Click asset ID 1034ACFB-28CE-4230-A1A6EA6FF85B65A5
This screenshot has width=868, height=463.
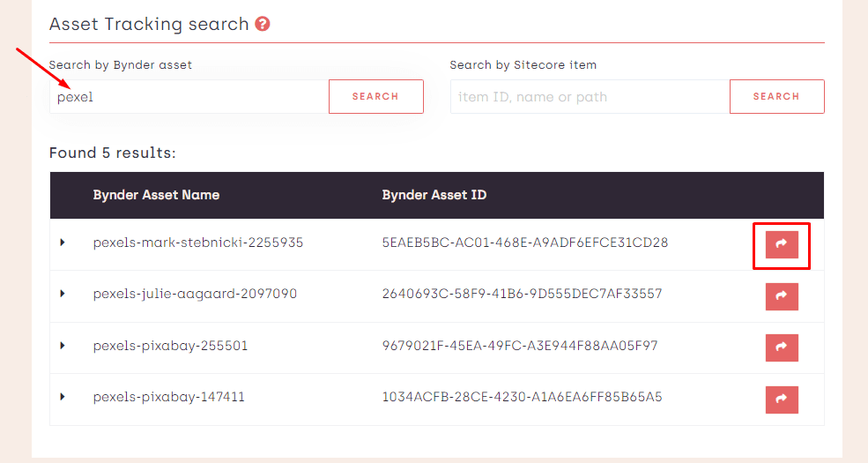522,397
